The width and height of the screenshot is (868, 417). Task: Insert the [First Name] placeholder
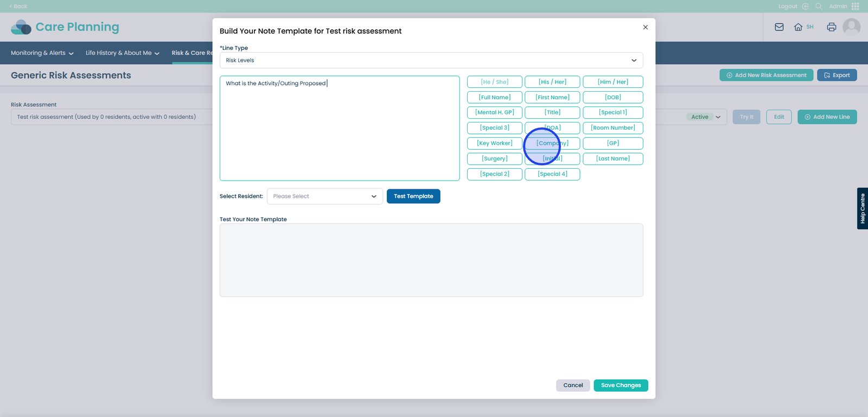click(x=552, y=98)
